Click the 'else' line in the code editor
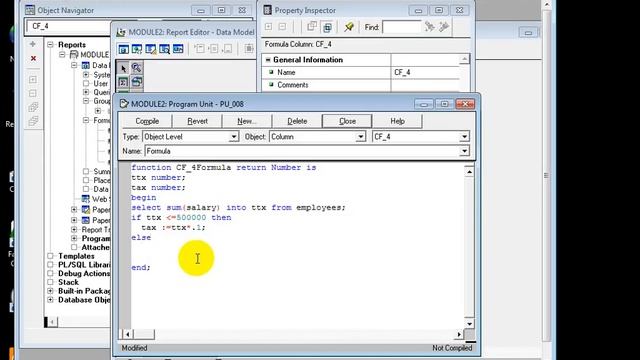 pyautogui.click(x=141, y=238)
